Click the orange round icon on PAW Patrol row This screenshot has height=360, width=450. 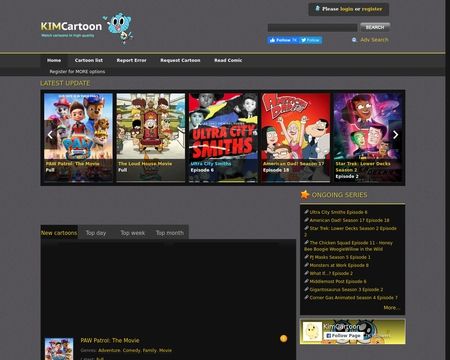[x=283, y=339]
